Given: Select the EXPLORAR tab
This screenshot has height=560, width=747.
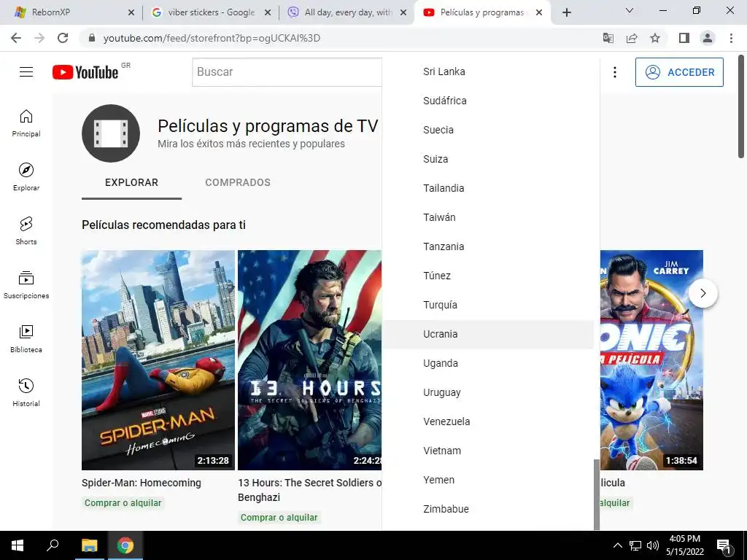Looking at the screenshot, I should pos(131,183).
